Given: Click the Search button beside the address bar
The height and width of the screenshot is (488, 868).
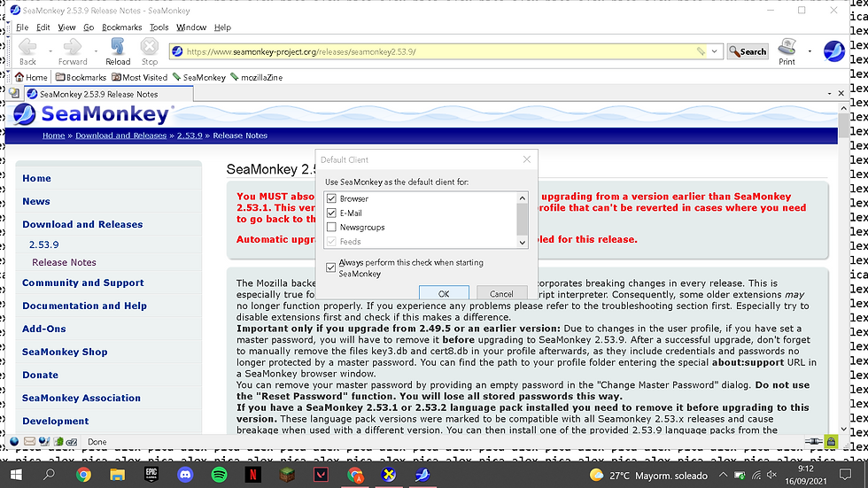Looking at the screenshot, I should 748,51.
